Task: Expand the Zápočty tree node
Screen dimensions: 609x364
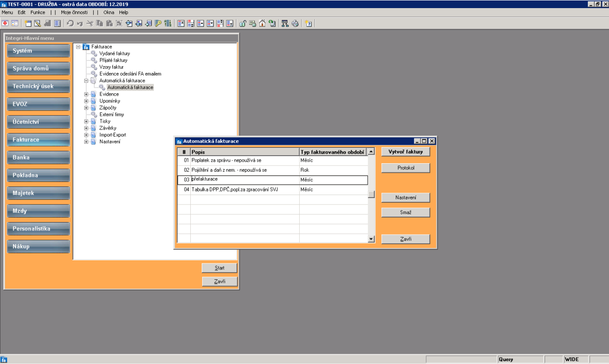Action: pyautogui.click(x=86, y=108)
